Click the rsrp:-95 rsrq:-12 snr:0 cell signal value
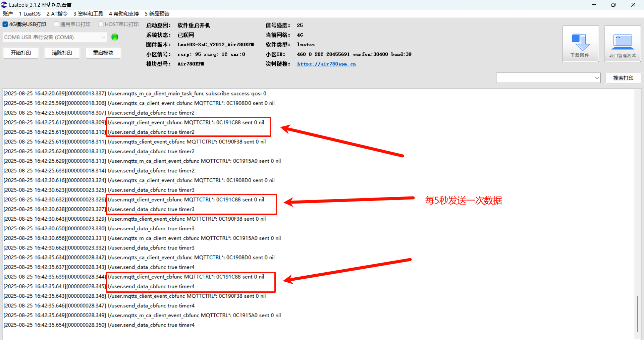Viewport: 644px width, 340px height. 211,54
